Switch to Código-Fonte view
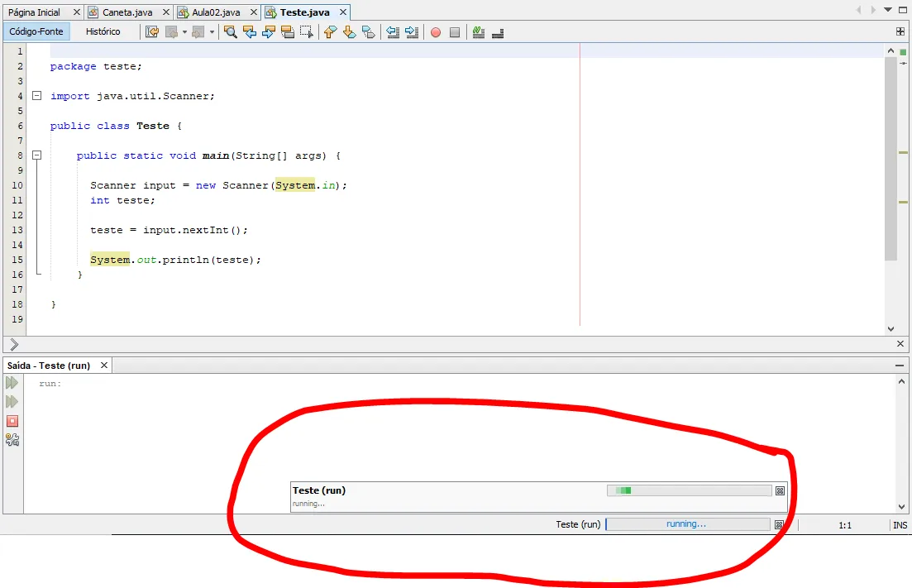Image resolution: width=912 pixels, height=588 pixels. pos(36,31)
